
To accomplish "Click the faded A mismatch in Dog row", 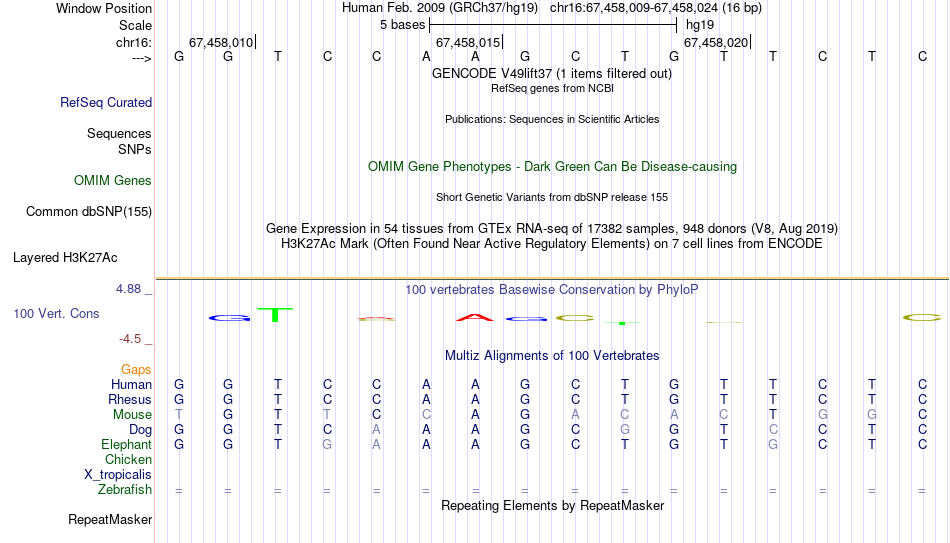I will coord(376,430).
